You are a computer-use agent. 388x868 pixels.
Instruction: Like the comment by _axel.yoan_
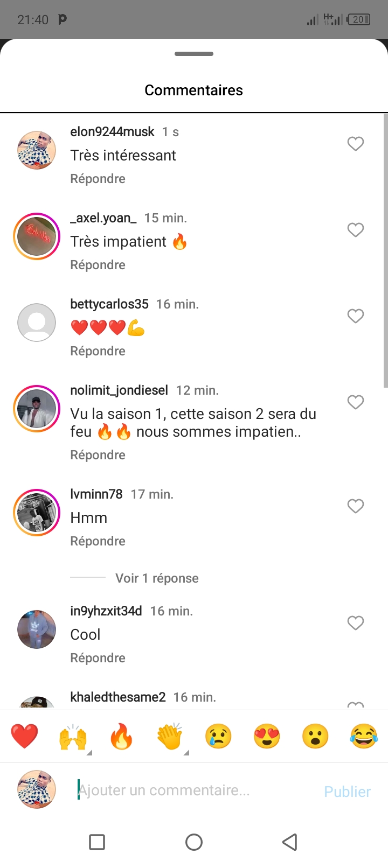point(355,230)
